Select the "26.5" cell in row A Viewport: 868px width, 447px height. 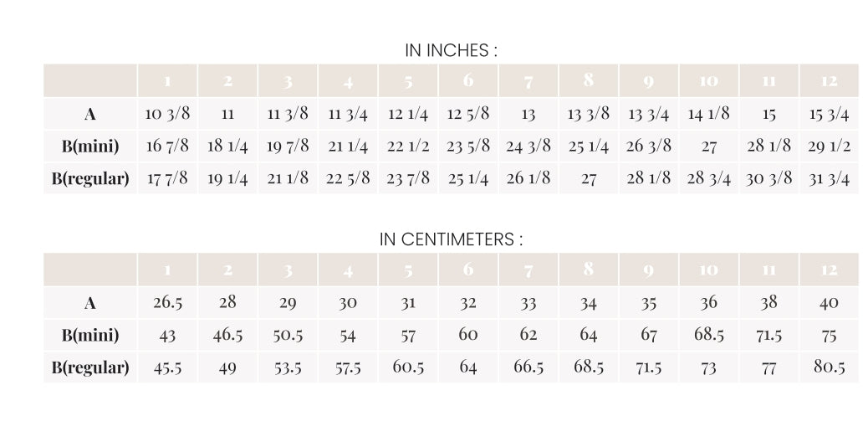[x=168, y=303]
